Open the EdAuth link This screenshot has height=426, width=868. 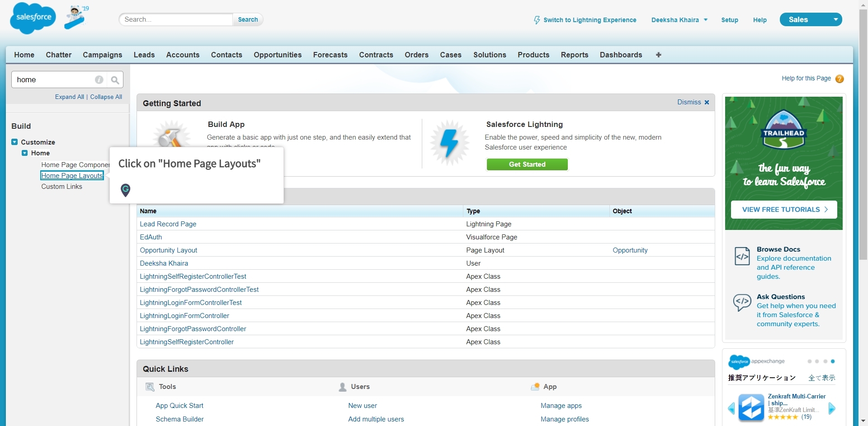point(151,237)
